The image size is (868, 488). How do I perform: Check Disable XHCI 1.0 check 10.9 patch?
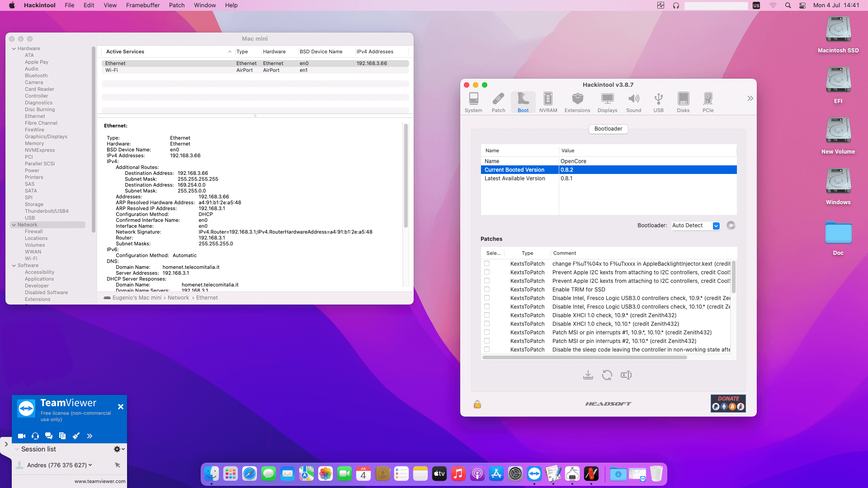pos(487,315)
